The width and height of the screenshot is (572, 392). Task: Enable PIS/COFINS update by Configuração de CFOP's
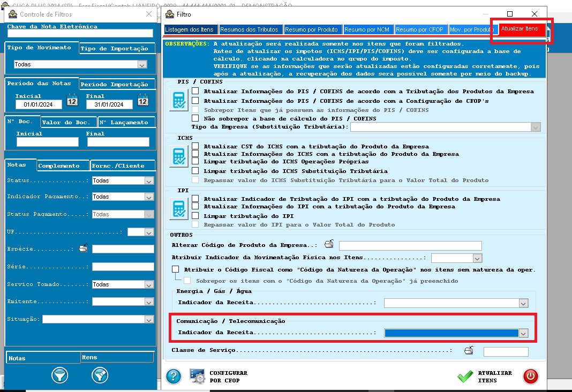pyautogui.click(x=195, y=100)
